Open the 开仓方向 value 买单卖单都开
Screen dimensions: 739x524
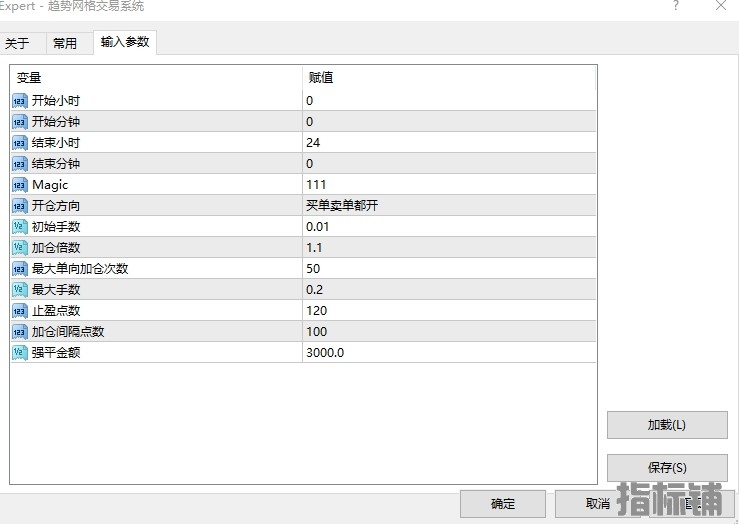[449, 206]
